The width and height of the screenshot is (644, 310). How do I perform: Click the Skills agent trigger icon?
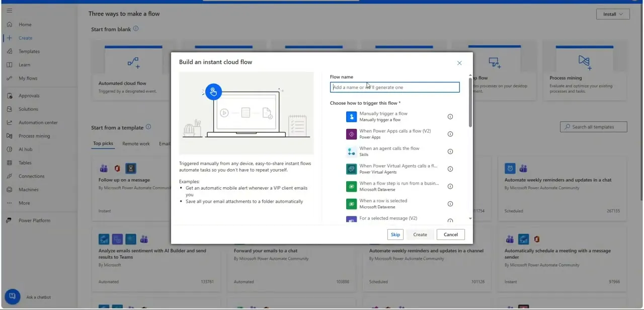pos(351,151)
